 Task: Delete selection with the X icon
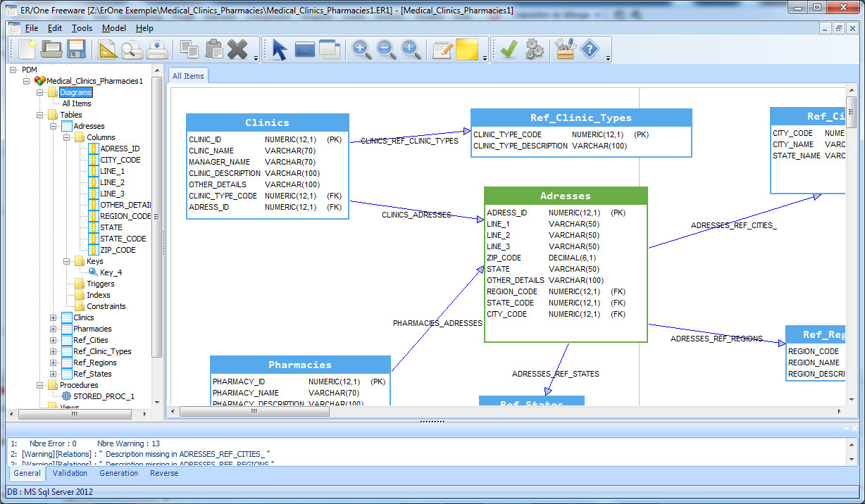click(237, 49)
